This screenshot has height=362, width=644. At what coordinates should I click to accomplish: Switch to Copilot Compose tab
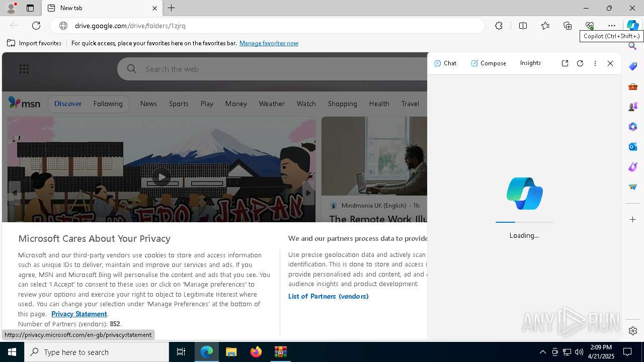click(489, 63)
